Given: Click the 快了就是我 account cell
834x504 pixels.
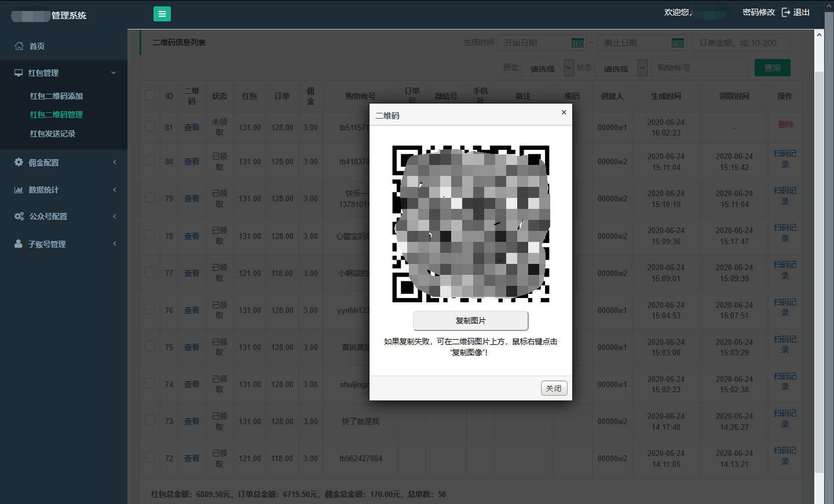Looking at the screenshot, I should click(x=360, y=421).
